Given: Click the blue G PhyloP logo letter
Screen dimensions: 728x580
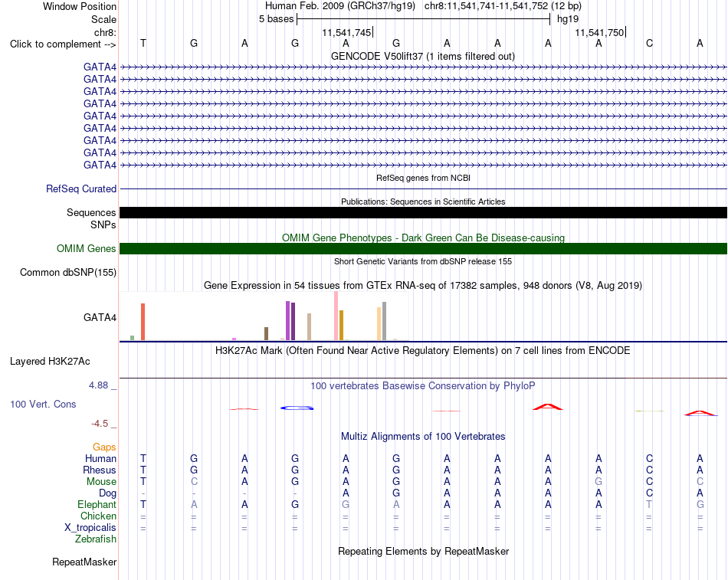Looking at the screenshot, I should [x=297, y=408].
